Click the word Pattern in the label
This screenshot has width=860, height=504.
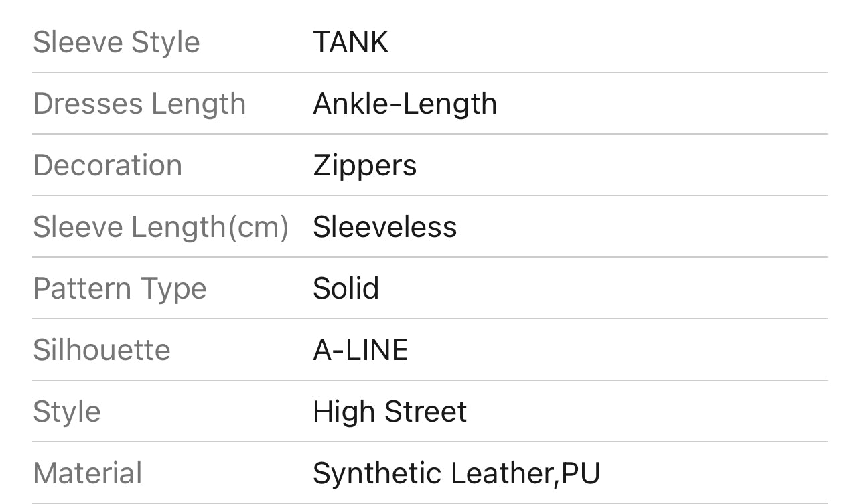click(82, 288)
